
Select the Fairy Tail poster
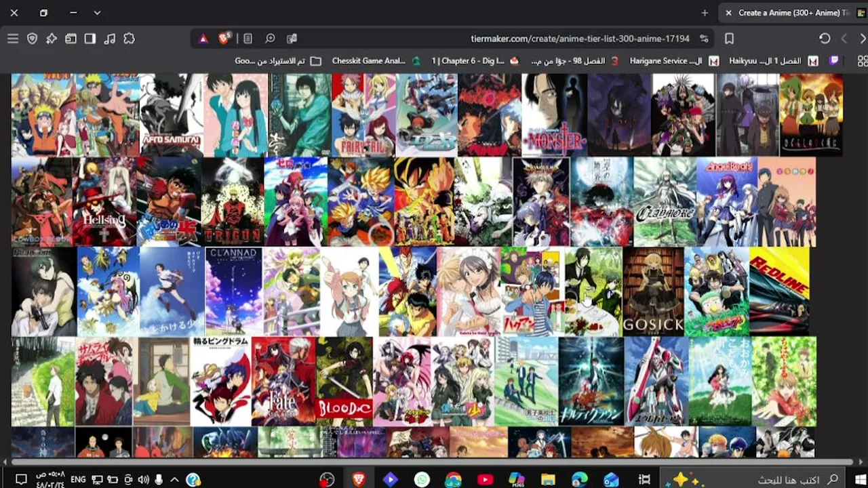tap(363, 115)
